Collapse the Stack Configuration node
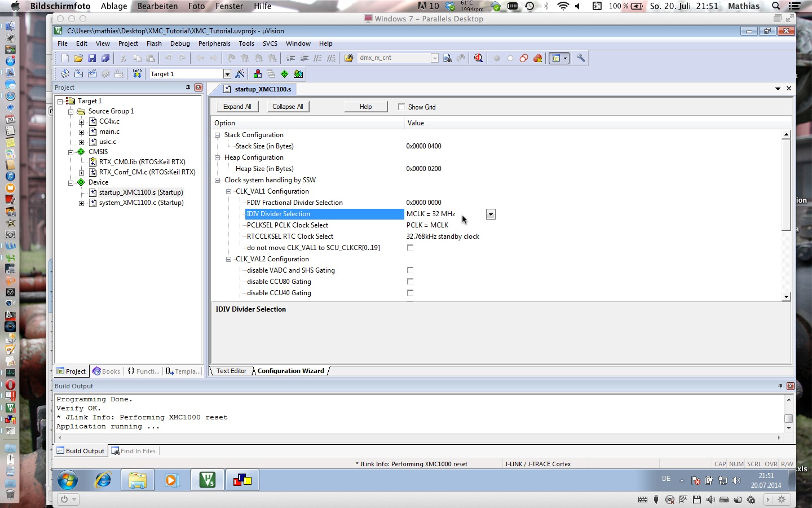The image size is (812, 508). (x=218, y=135)
